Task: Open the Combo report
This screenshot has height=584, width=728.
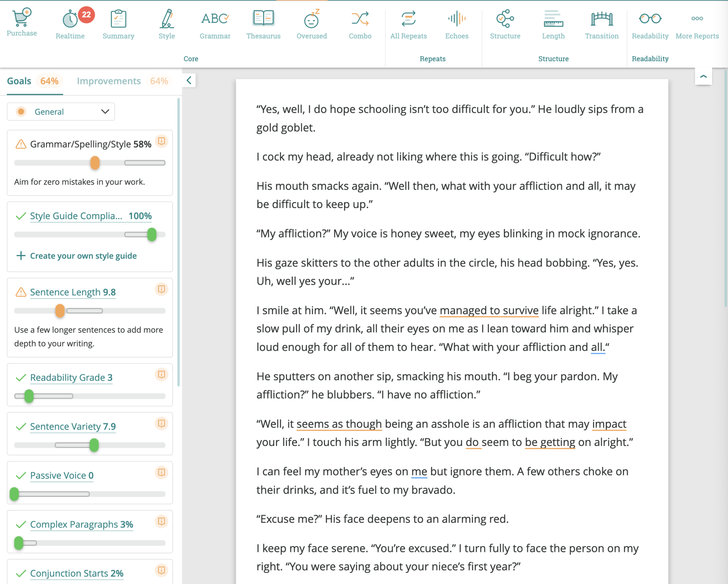Action: pos(360,23)
